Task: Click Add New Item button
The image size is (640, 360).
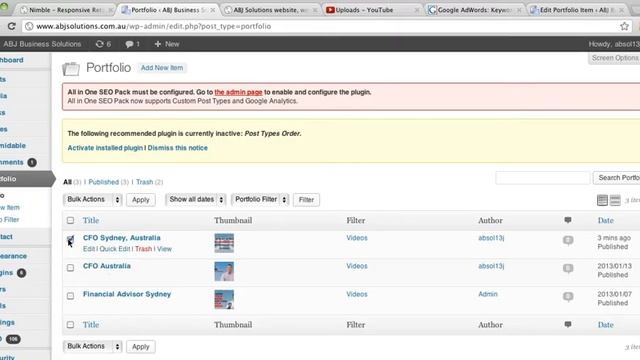Action: point(162,68)
